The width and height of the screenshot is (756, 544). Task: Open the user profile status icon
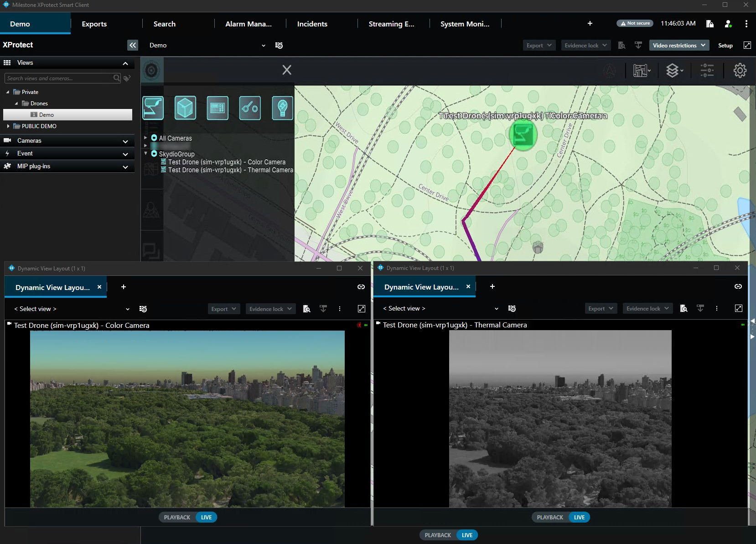pyautogui.click(x=728, y=24)
